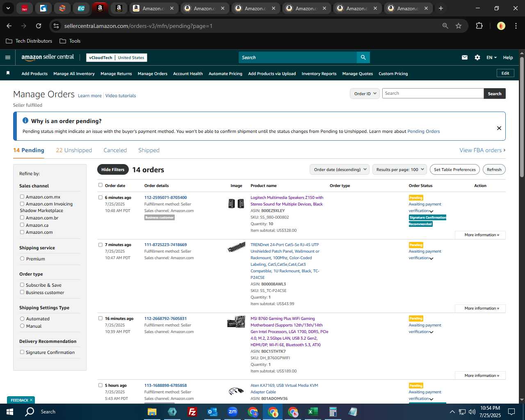The height and width of the screenshot is (420, 525).
Task: Expand More information for MSI order
Action: tap(480, 376)
